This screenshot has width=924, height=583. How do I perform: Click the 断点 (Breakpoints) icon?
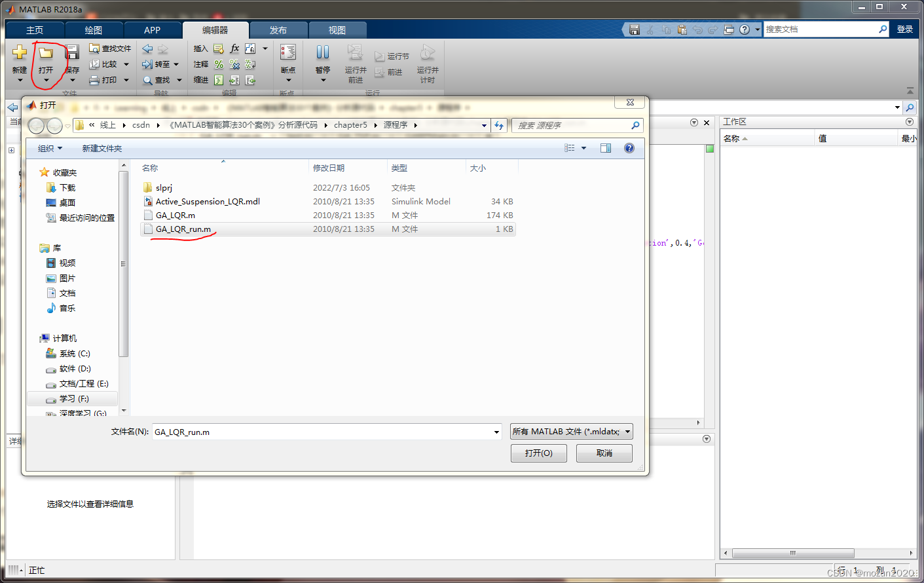[288, 52]
